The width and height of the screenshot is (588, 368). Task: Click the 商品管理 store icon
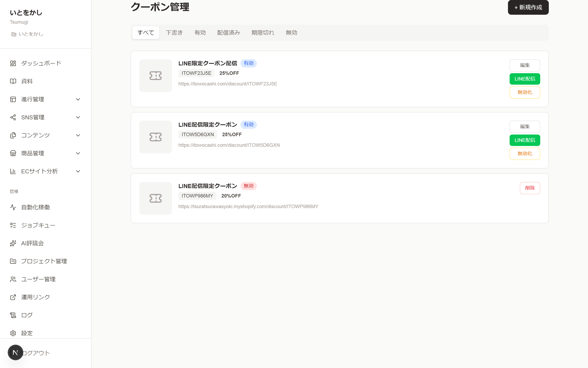click(13, 153)
